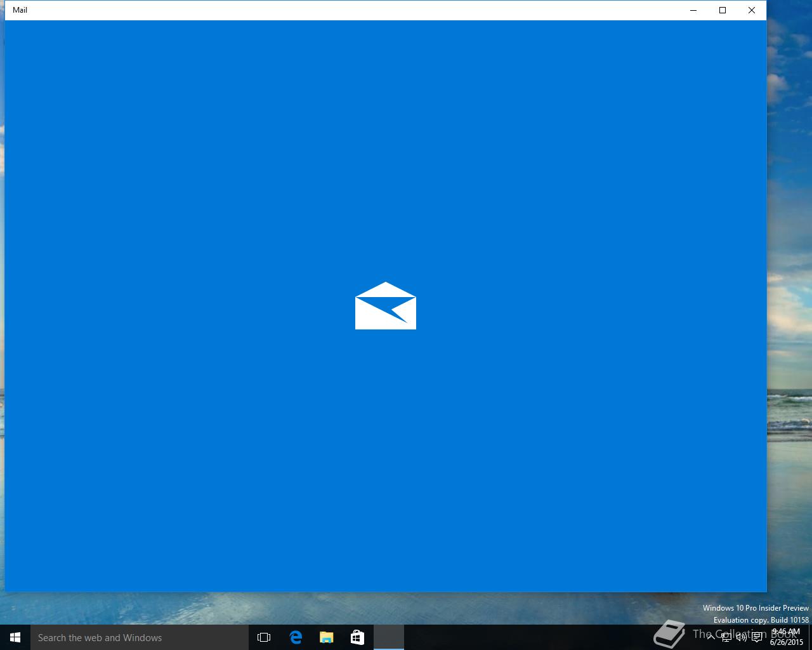Open the clock showing 6/26/2015
Screen dimensions: 812x650
coord(786,637)
